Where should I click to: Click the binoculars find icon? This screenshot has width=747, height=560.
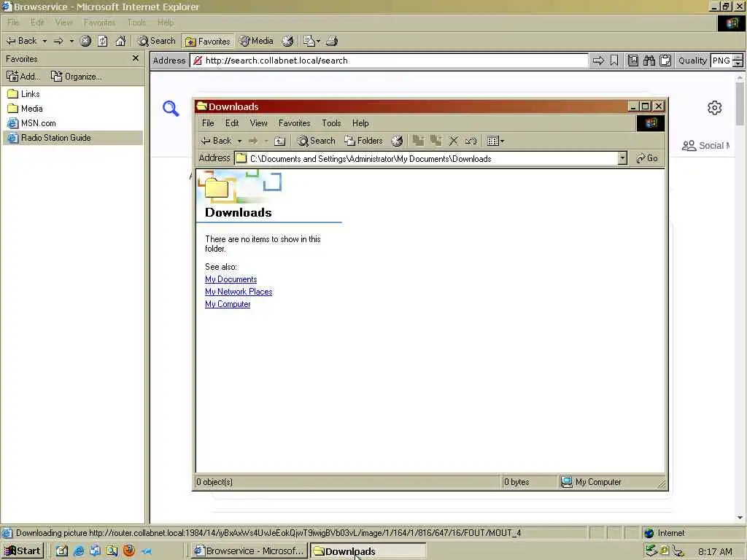(x=649, y=61)
